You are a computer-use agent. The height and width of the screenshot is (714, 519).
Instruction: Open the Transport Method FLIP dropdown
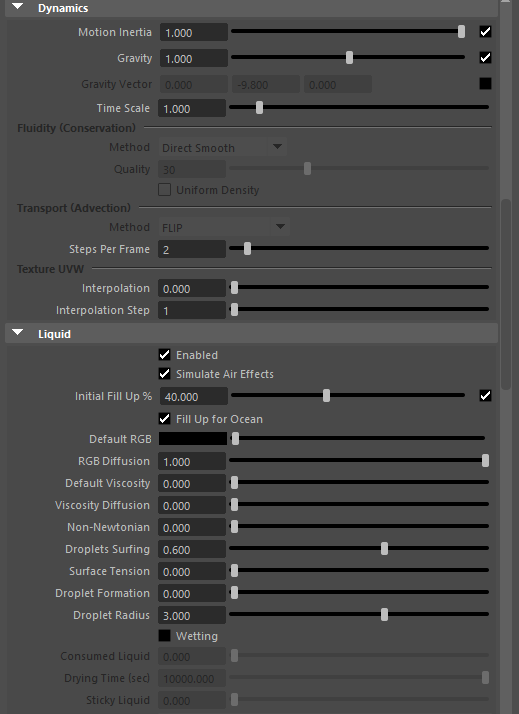(223, 227)
